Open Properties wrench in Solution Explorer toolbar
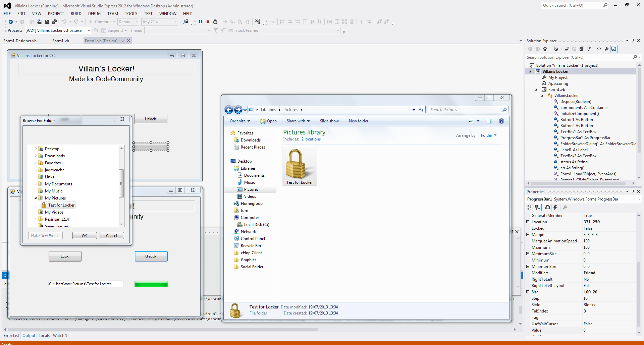Screen dimensions: 644x345 [606, 49]
